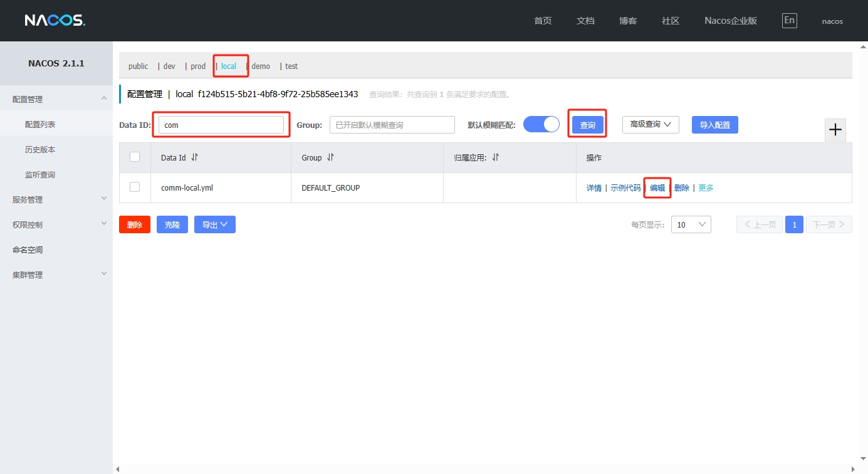Click the Data ID input field
The height and width of the screenshot is (474, 868).
221,125
